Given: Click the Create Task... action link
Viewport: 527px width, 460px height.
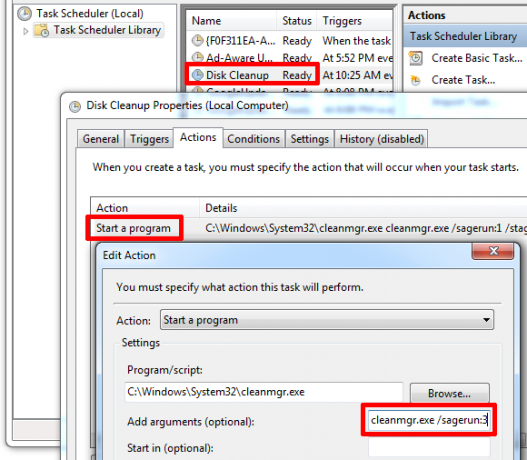Looking at the screenshot, I should pos(463,80).
